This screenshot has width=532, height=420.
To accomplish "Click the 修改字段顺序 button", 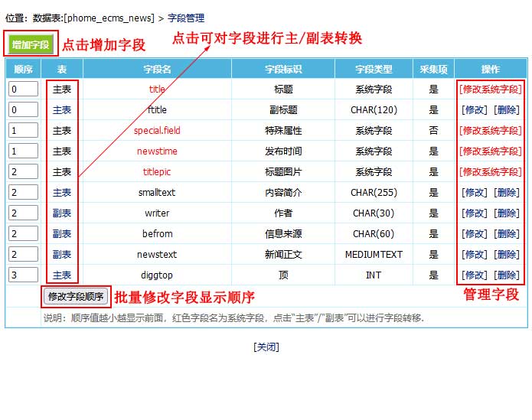I will [x=75, y=297].
